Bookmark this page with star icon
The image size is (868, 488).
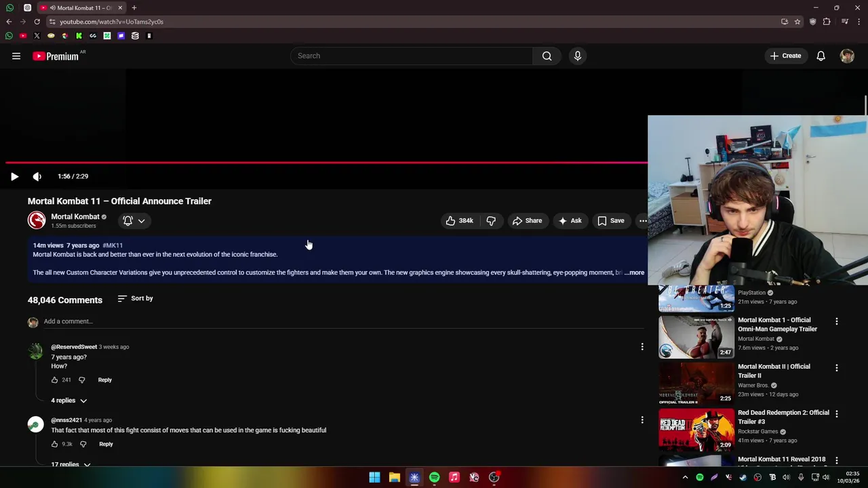(x=797, y=22)
